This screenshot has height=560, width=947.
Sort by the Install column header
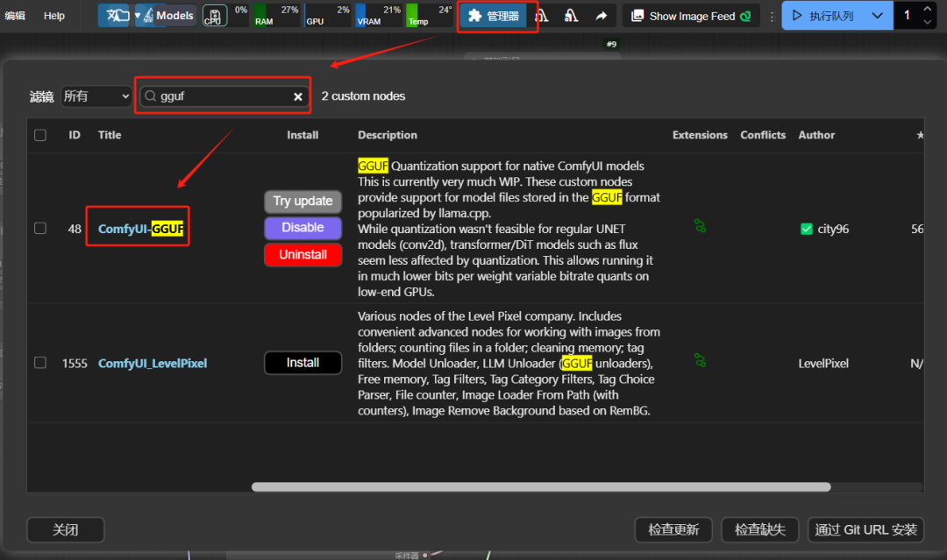(303, 135)
